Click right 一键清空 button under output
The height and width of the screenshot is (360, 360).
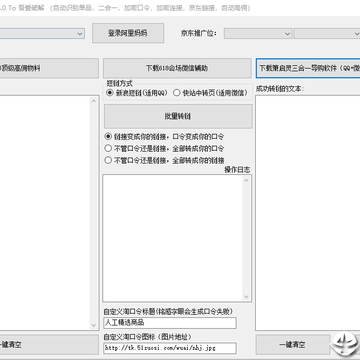coord(292,345)
